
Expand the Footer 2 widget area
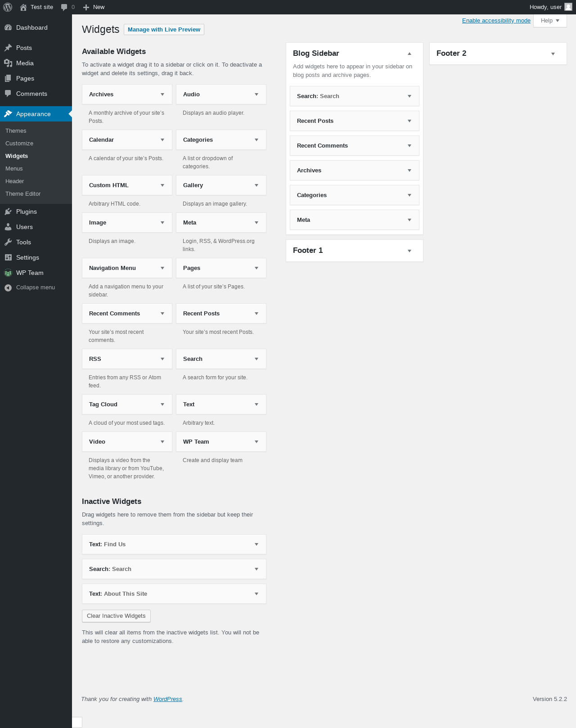tap(553, 54)
